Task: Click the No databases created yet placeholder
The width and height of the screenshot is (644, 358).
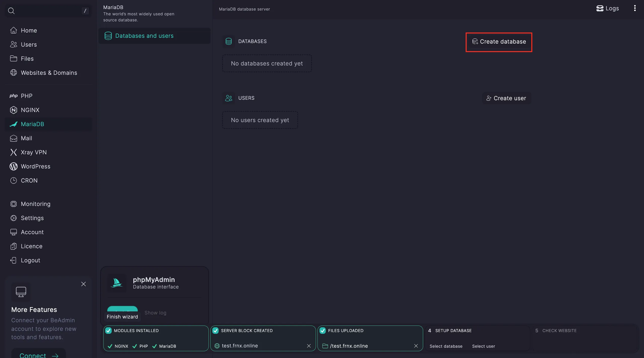Action: pyautogui.click(x=267, y=63)
